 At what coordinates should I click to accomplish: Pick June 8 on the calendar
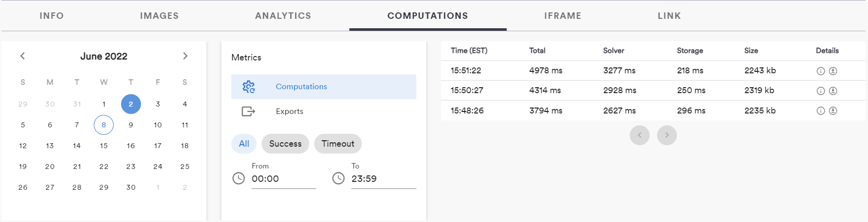coord(104,125)
